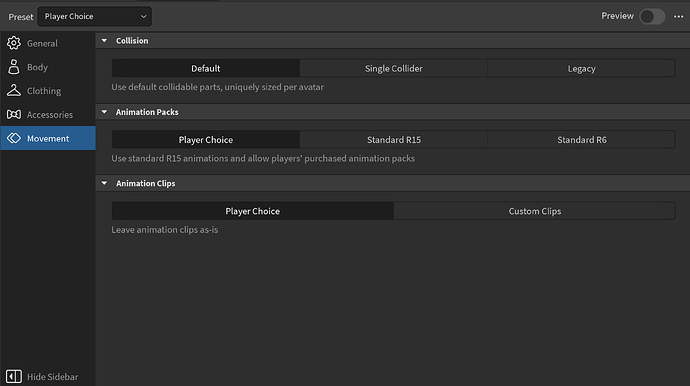Select Legacy collision option

coord(581,68)
